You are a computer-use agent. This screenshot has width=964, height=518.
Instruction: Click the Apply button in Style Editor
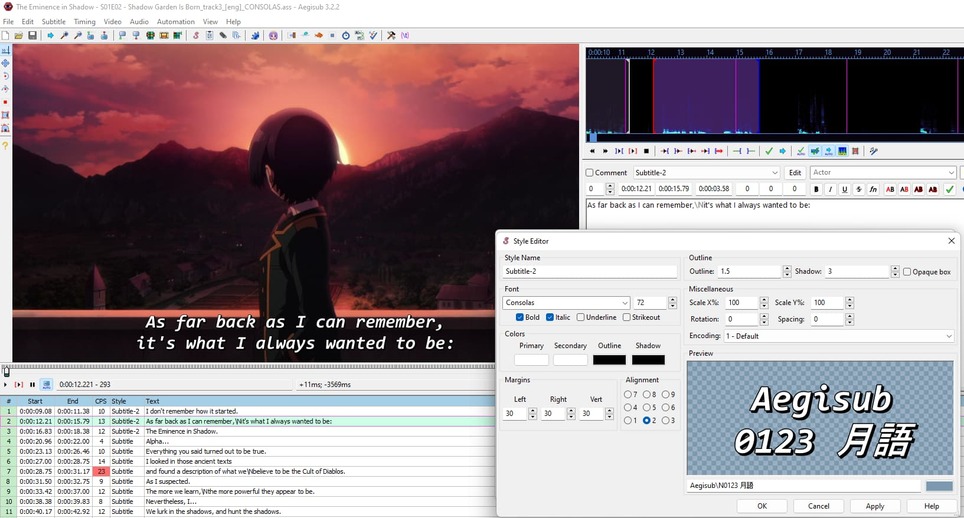point(874,506)
